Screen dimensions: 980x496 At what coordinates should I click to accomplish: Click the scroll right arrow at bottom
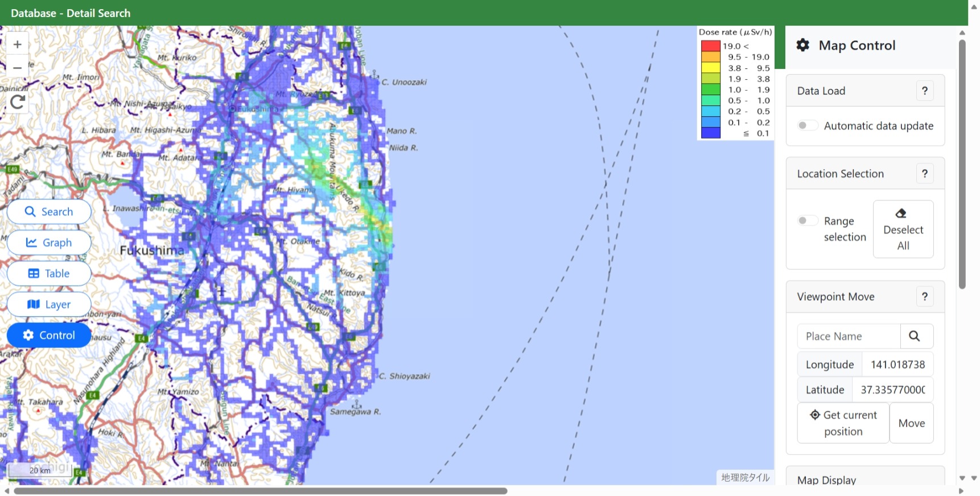tap(961, 491)
